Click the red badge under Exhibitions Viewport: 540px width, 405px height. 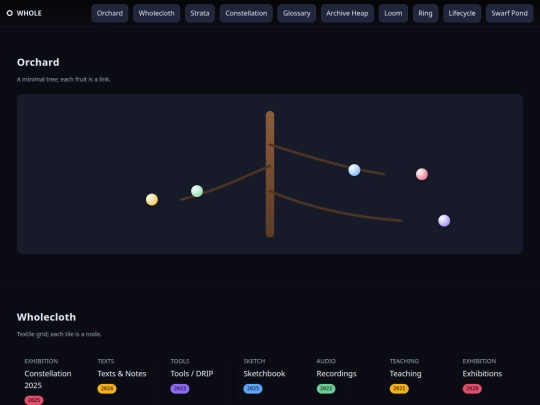[x=472, y=388]
